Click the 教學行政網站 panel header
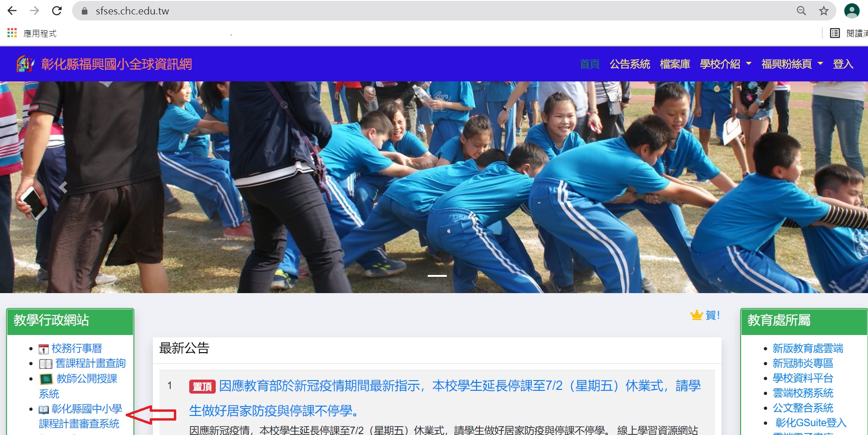Screen dimensions: 868x435 click(70, 321)
